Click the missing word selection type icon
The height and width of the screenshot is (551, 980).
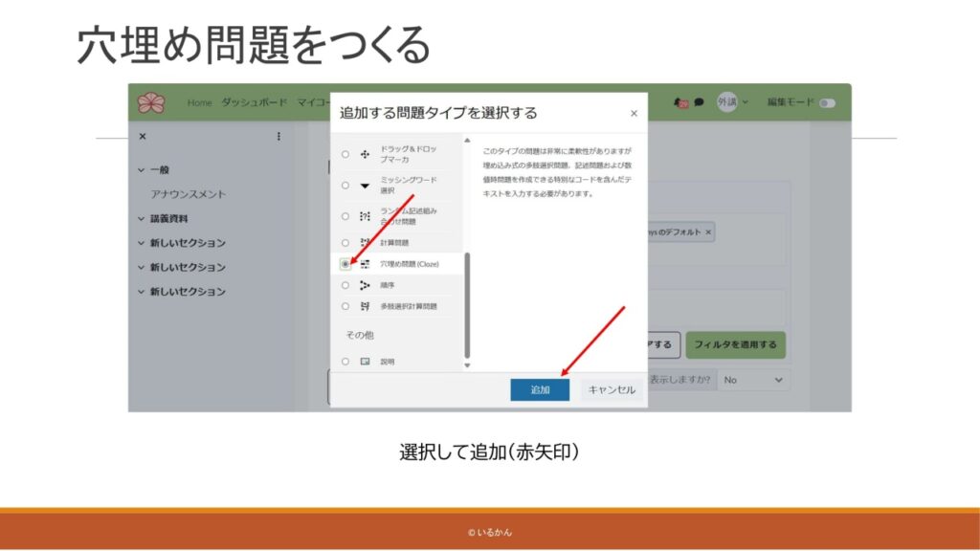(365, 186)
